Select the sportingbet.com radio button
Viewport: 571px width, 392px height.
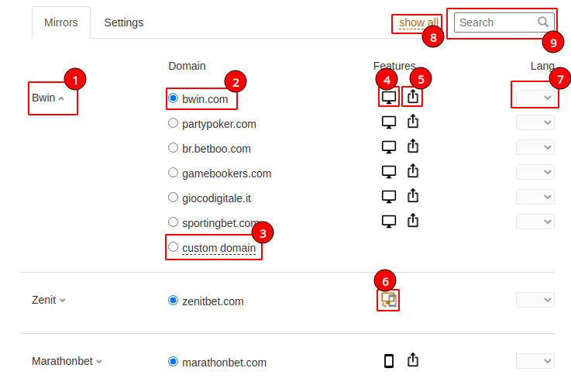[173, 222]
